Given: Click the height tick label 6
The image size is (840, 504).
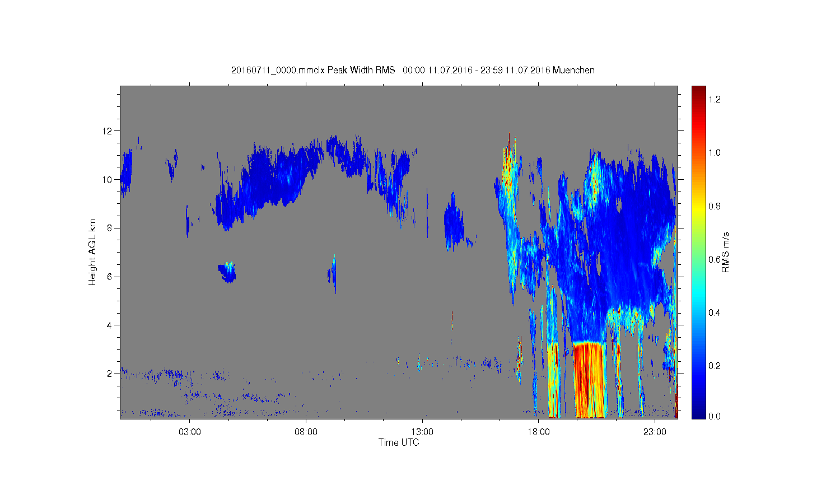Looking at the screenshot, I should coord(110,277).
